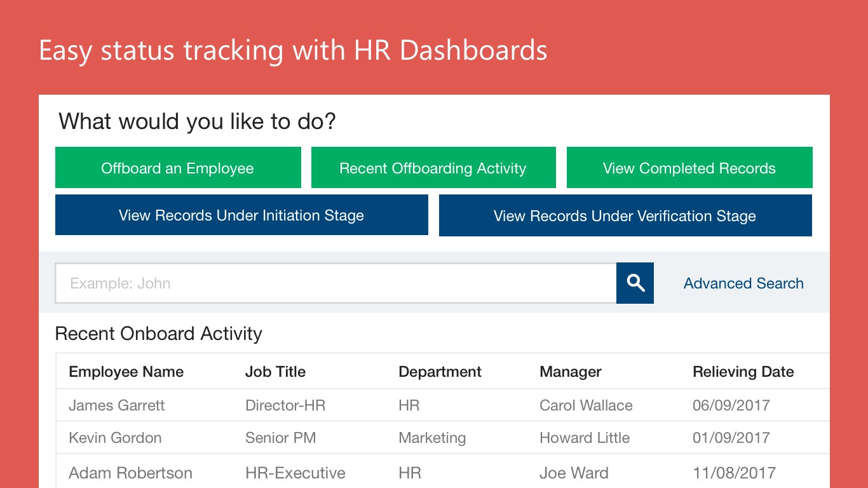
Task: Open the Advanced Search link
Action: [743, 283]
